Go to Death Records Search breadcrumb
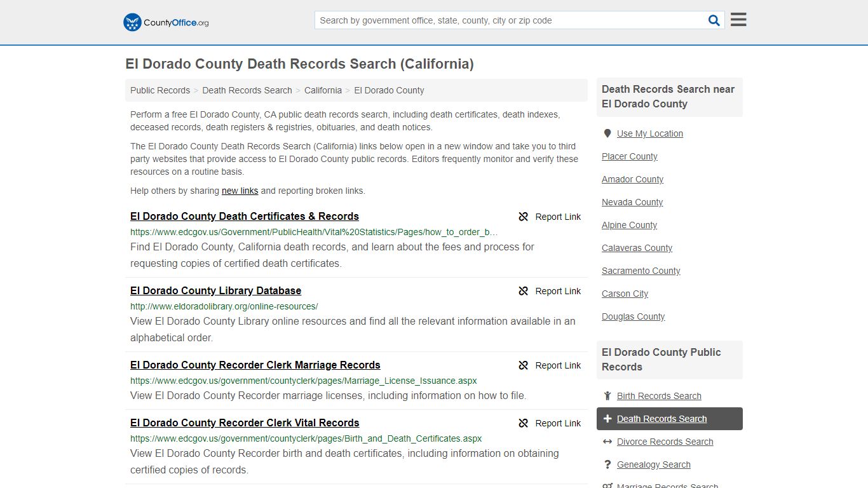The image size is (868, 488). (247, 90)
